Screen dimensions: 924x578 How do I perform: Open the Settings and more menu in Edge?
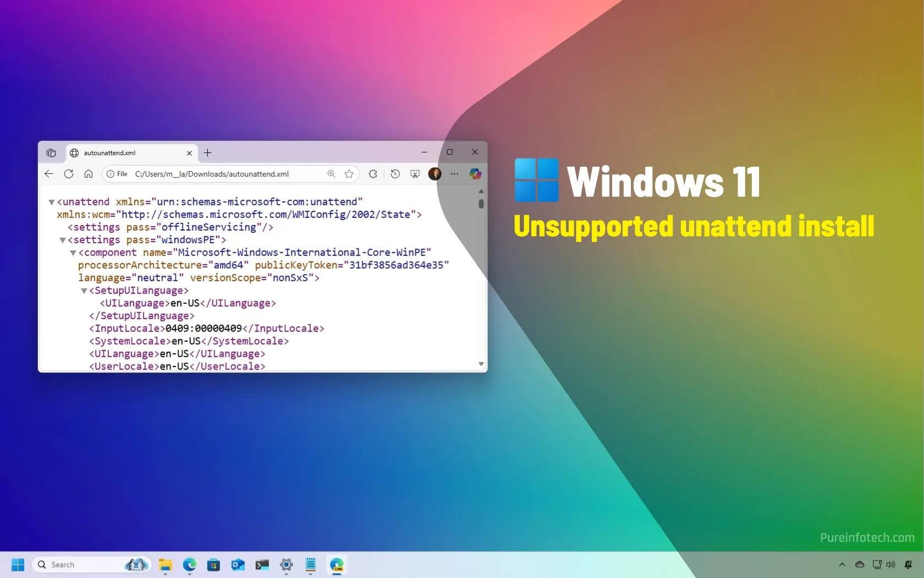pos(454,174)
